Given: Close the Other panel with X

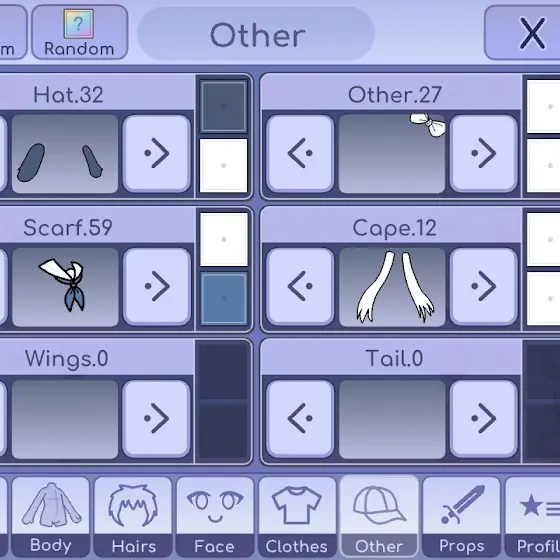Looking at the screenshot, I should coord(522,33).
